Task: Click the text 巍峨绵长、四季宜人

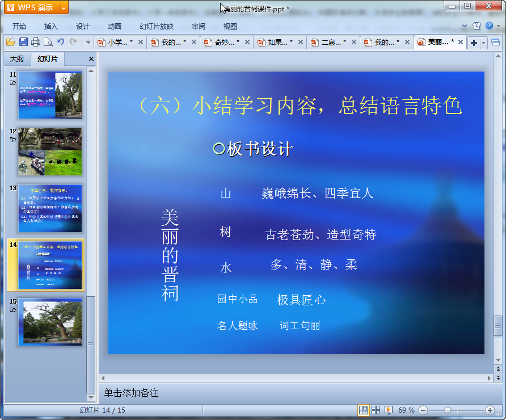Action: point(318,194)
